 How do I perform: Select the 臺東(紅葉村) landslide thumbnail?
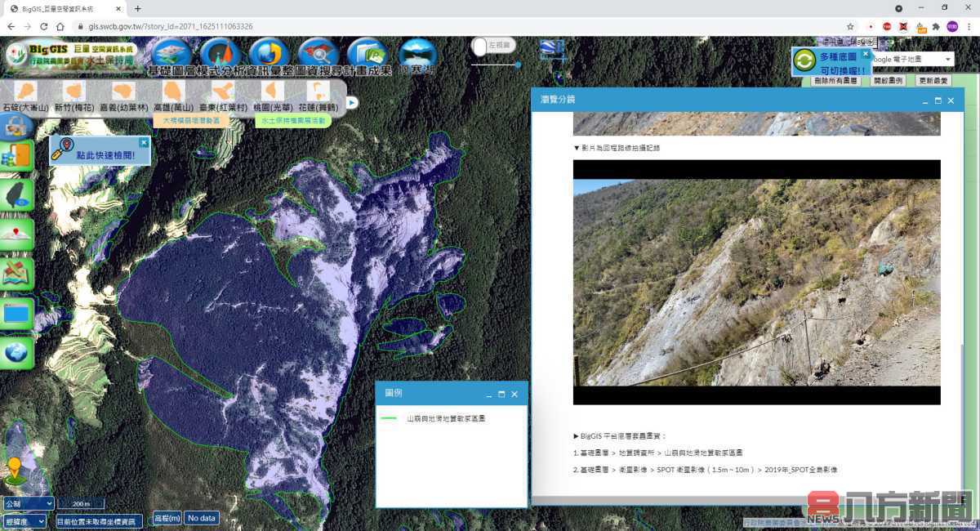[x=222, y=91]
